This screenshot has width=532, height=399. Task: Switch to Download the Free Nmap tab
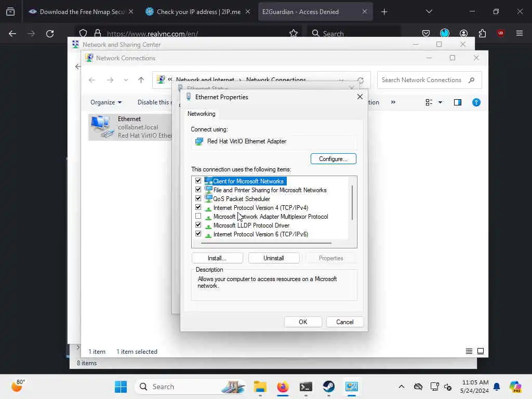click(81, 11)
